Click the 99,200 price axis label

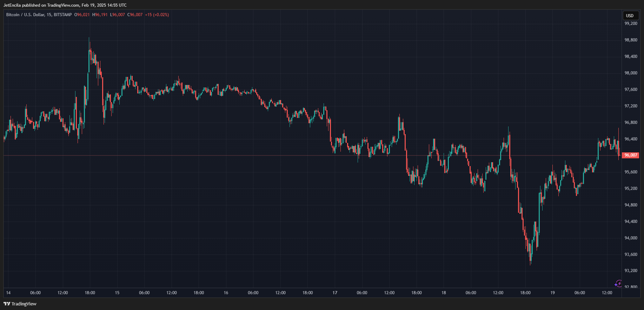pos(631,24)
